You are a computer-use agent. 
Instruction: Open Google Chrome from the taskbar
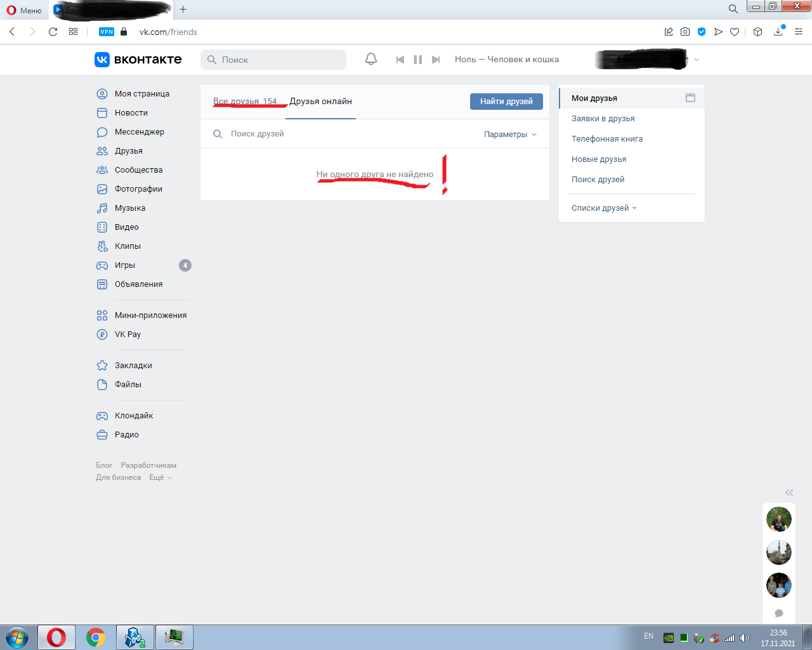tap(96, 637)
